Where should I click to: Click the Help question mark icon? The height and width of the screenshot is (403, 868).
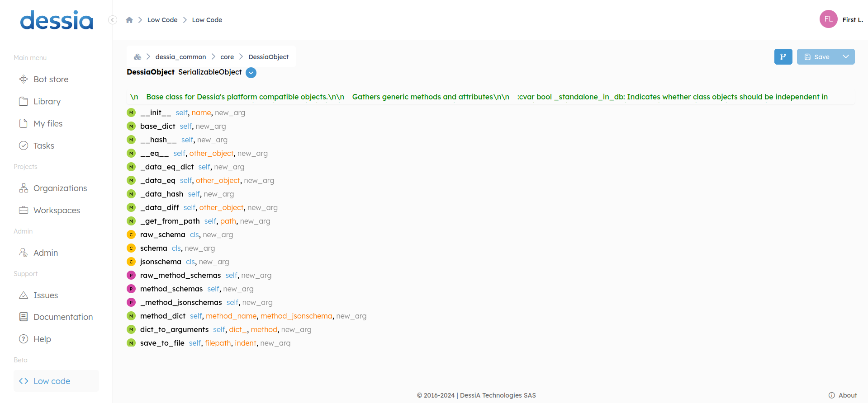pyautogui.click(x=24, y=339)
